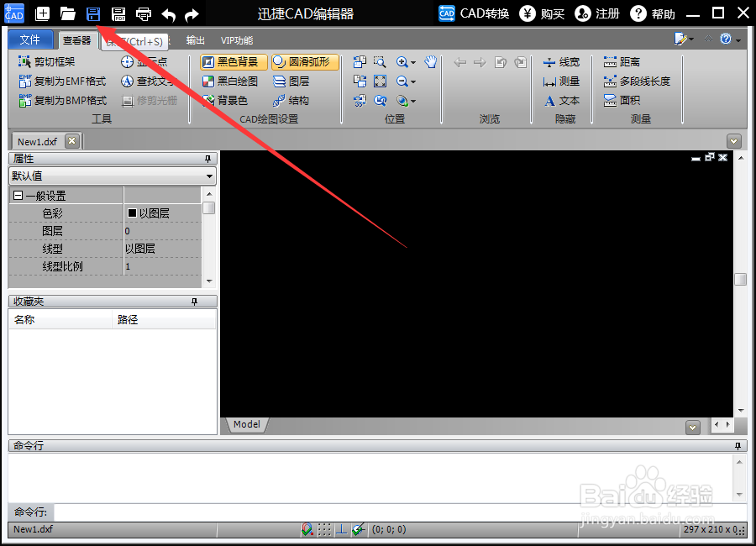Viewport: 756px width, 546px height.
Task: Pin the 属性 panel
Action: click(207, 158)
